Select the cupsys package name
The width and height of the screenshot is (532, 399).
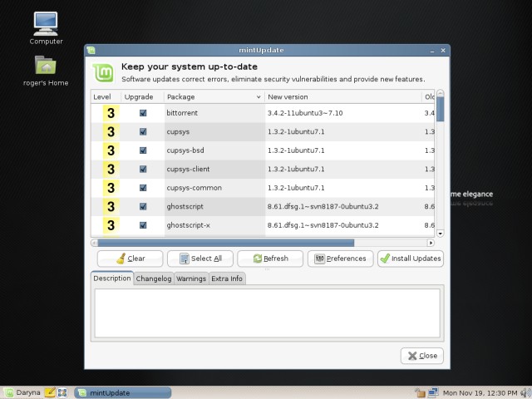pyautogui.click(x=178, y=131)
